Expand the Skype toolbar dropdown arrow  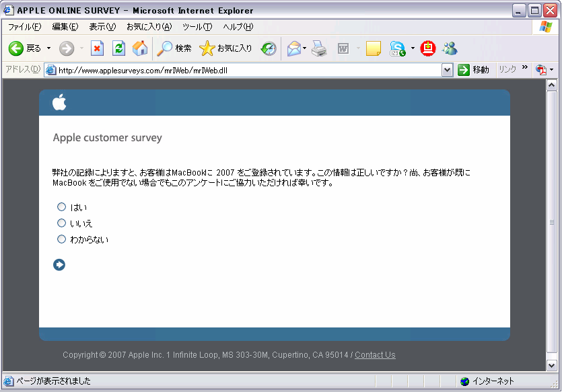click(x=413, y=48)
